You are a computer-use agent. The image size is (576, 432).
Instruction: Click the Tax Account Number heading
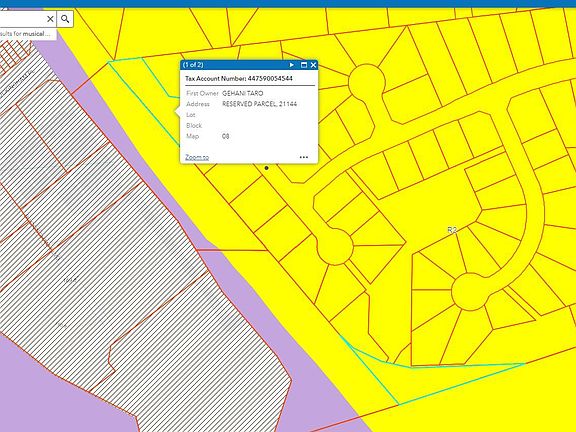point(239,79)
